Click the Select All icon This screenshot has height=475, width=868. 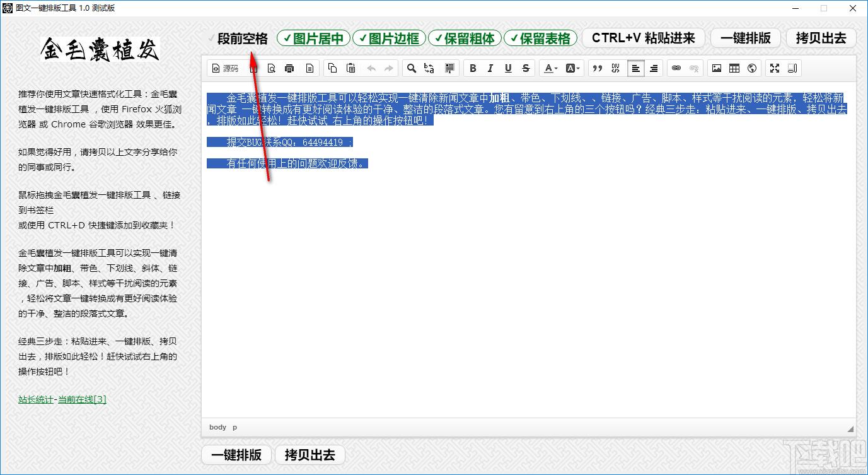449,68
